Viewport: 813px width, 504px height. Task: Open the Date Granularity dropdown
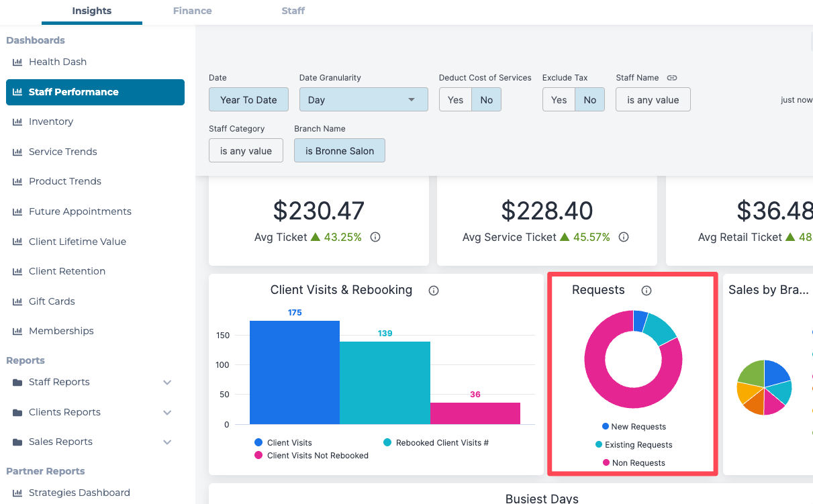point(363,100)
